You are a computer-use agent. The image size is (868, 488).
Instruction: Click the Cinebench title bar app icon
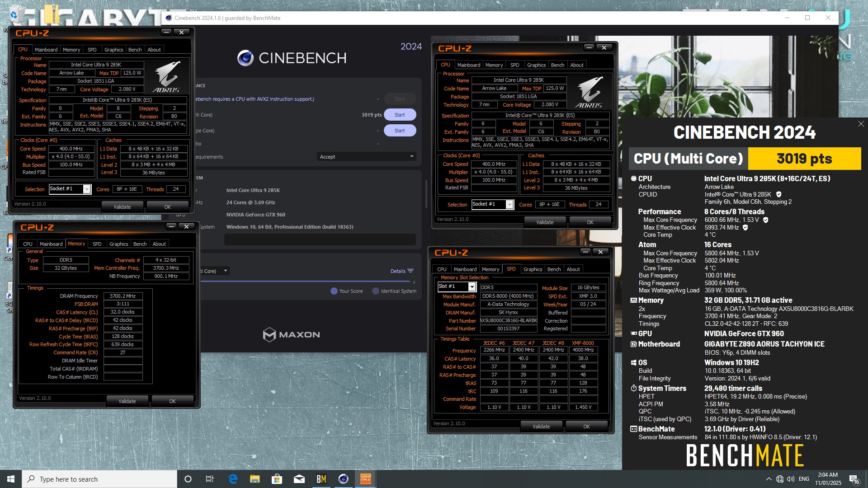point(169,18)
